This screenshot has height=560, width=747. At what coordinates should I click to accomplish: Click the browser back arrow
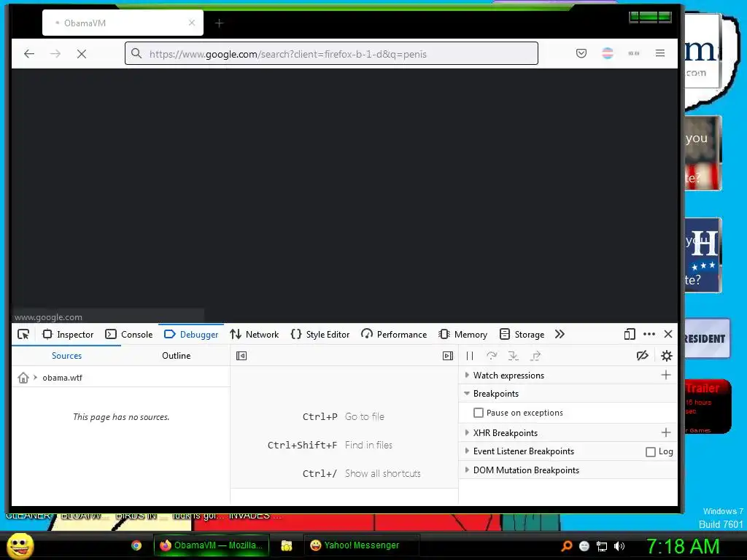pyautogui.click(x=29, y=54)
